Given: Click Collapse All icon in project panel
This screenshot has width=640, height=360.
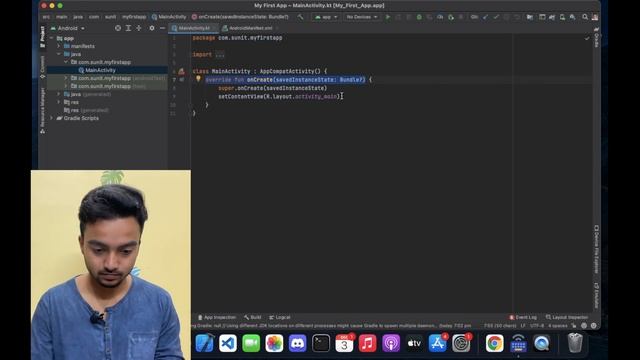Looking at the screenshot, I should 139,28.
